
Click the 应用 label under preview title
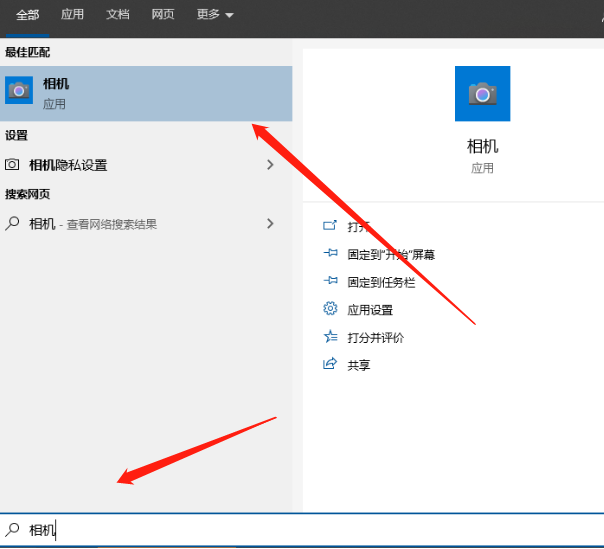tap(482, 168)
